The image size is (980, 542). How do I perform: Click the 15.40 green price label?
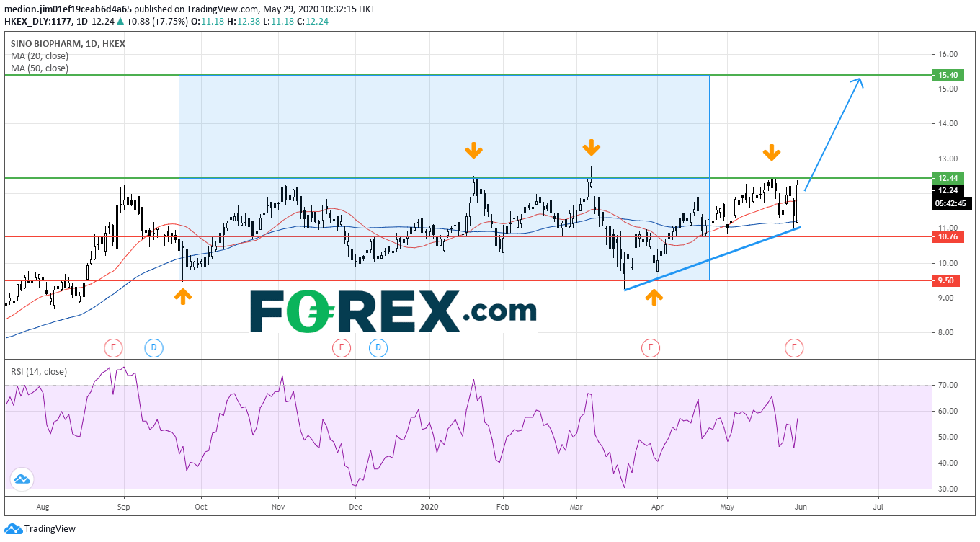[x=947, y=75]
